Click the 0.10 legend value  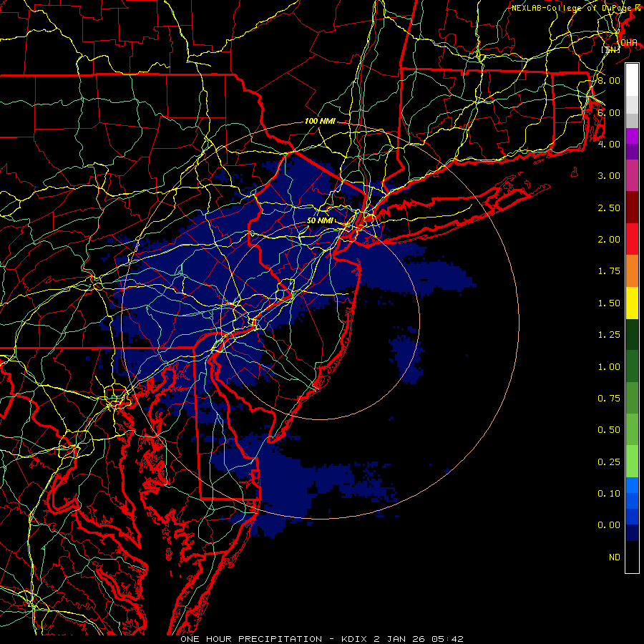(609, 494)
